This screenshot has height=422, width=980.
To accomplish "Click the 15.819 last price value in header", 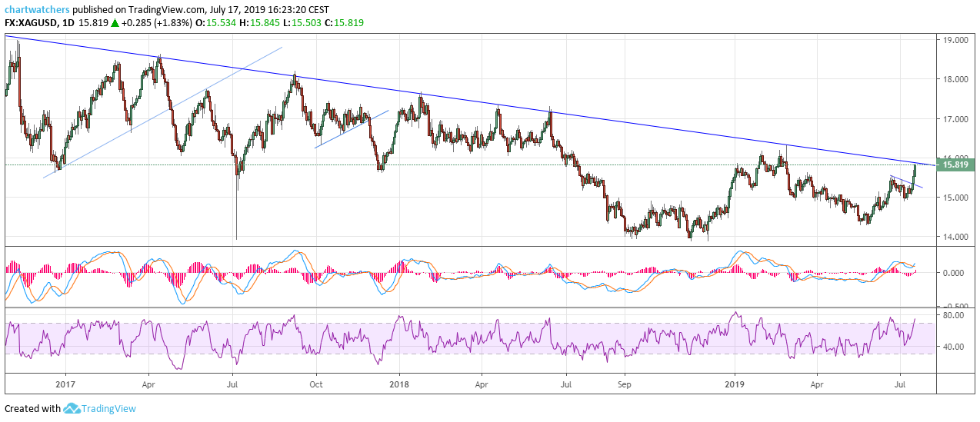I will [93, 23].
